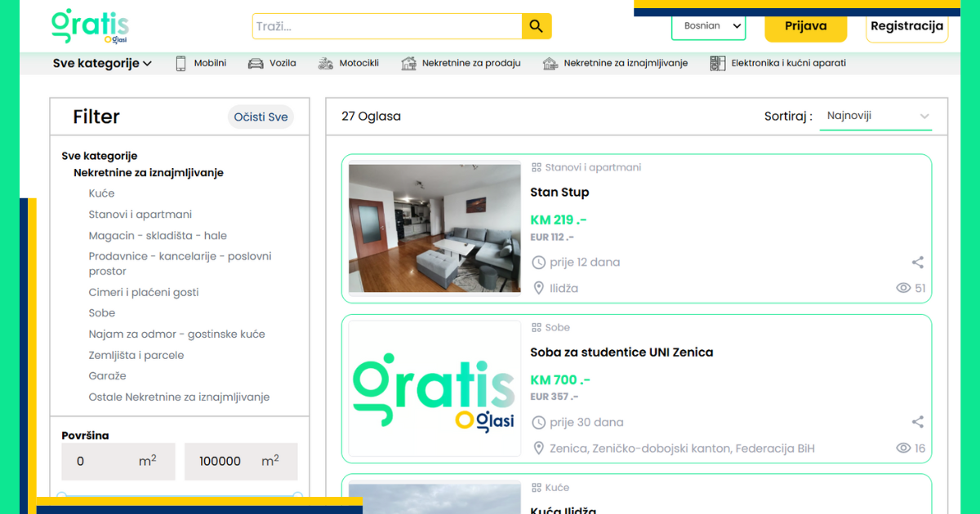Open Nekretnine za prodaju in the nav bar
The height and width of the screenshot is (514, 980).
(x=471, y=63)
